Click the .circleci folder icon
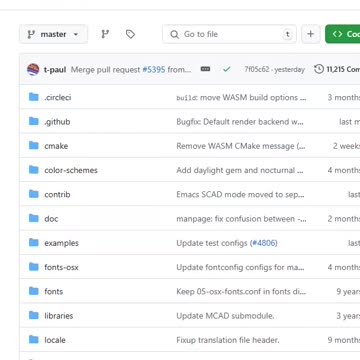This screenshot has width=360, height=360. tap(34, 97)
